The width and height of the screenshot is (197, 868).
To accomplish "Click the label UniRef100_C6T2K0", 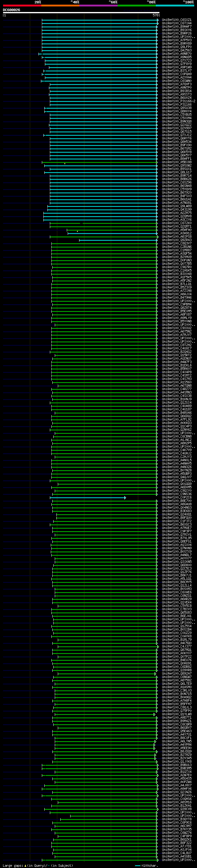I will click(176, 223).
